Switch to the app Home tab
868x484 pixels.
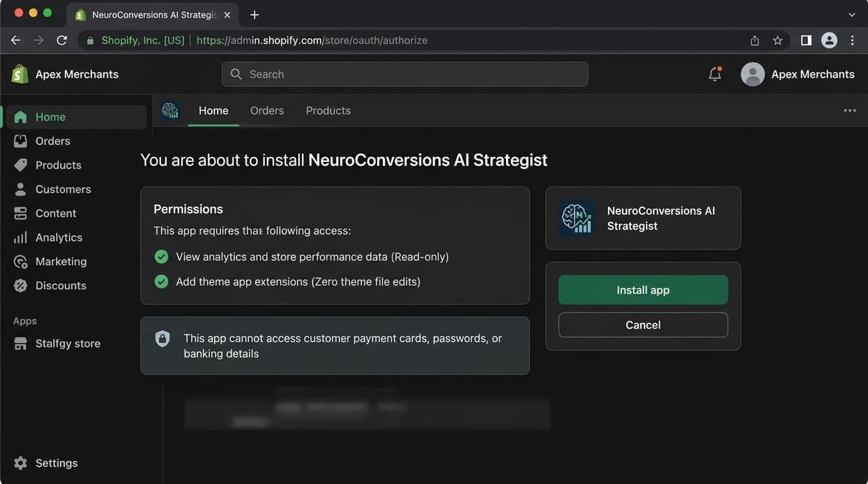(213, 110)
